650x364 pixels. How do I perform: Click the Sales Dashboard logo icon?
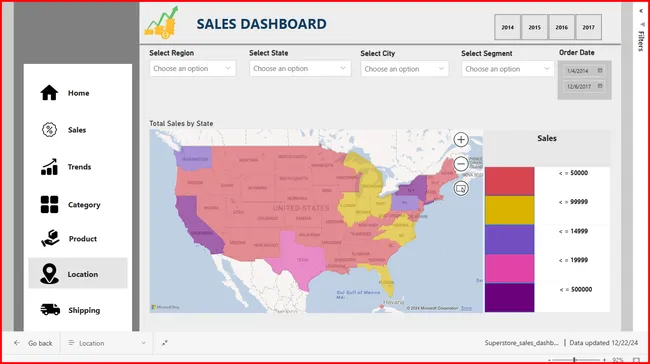click(162, 23)
